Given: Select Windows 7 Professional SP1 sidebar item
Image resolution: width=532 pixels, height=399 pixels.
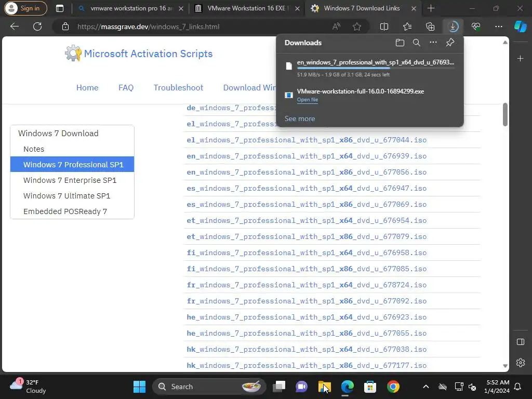Looking at the screenshot, I should tap(72, 165).
